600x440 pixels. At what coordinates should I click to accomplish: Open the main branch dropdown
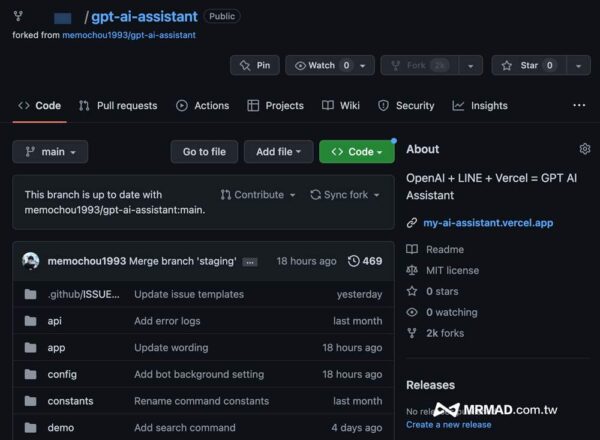[50, 152]
